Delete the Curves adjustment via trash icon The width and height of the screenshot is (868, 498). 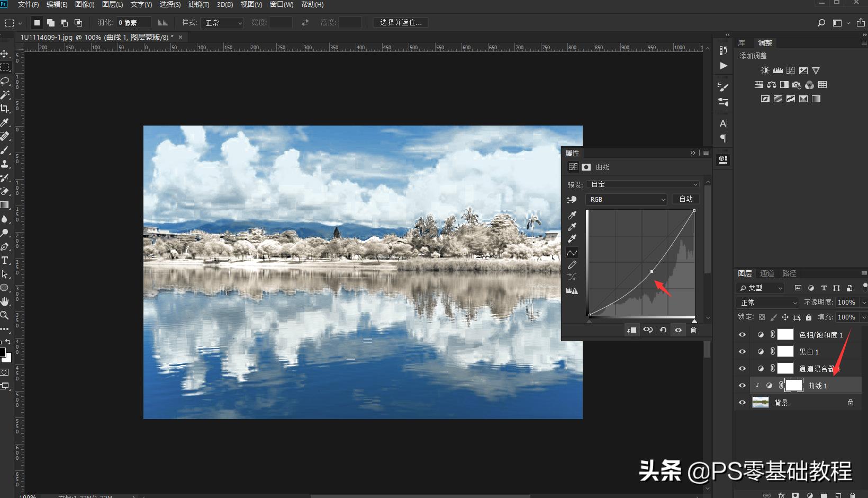[x=694, y=330]
